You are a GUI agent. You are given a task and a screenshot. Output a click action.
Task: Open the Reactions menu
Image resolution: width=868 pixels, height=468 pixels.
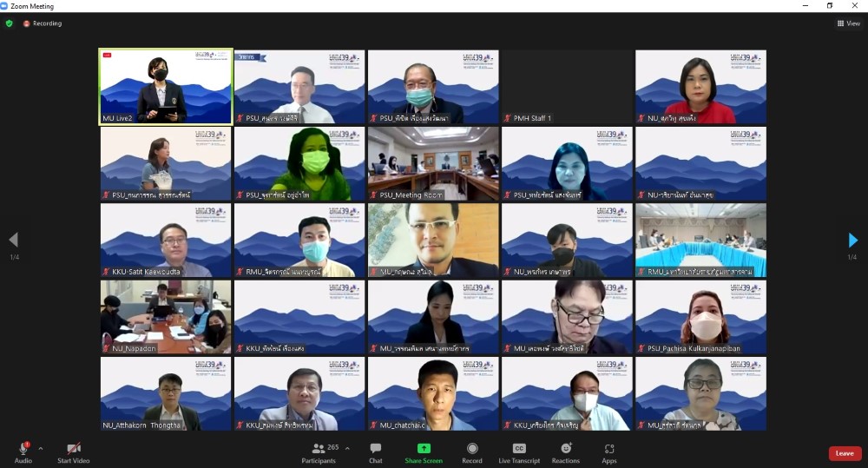(x=565, y=452)
